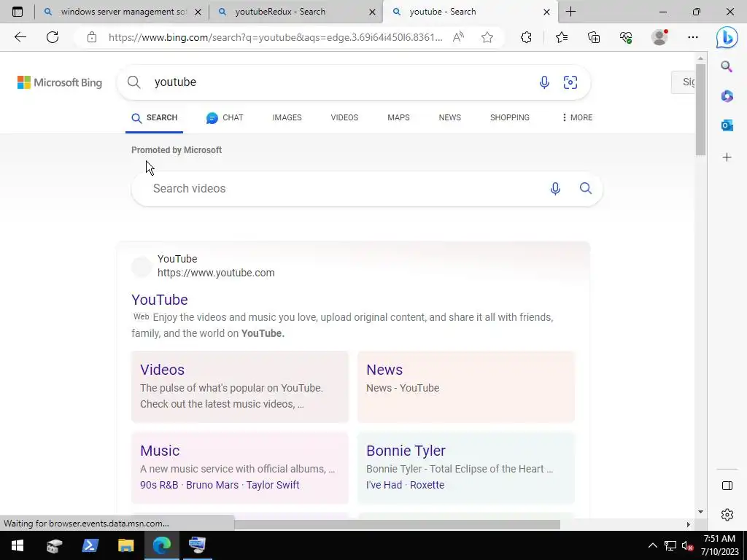Toggle the sidebar layout icon

pos(727,486)
